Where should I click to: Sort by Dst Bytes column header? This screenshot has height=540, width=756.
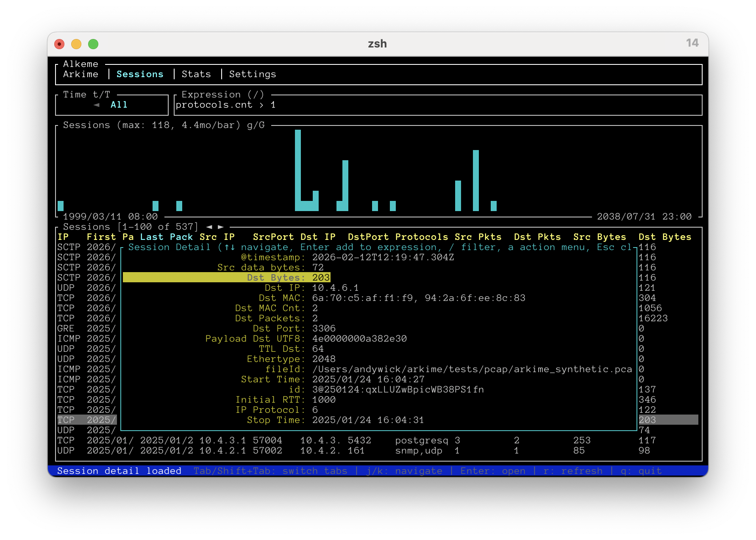click(x=665, y=237)
